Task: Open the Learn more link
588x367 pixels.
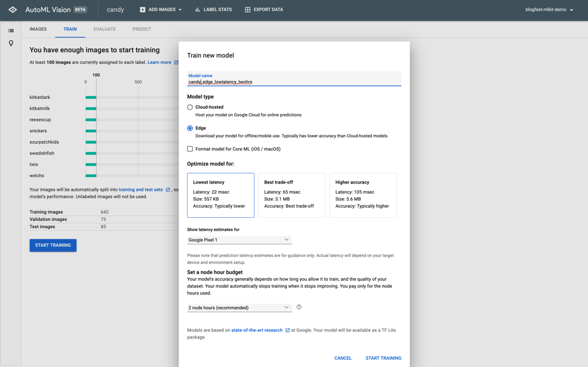Action: tap(159, 63)
